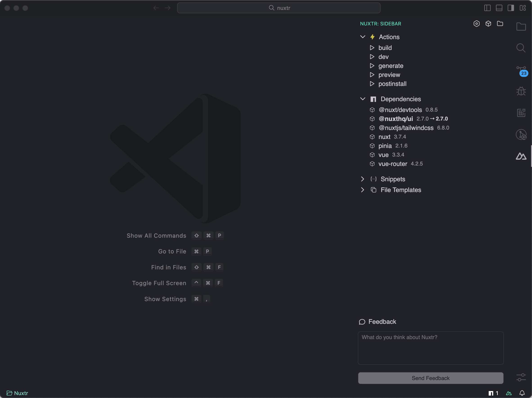Click the Search magnifier in activity bar
This screenshot has width=532, height=398.
click(x=521, y=48)
